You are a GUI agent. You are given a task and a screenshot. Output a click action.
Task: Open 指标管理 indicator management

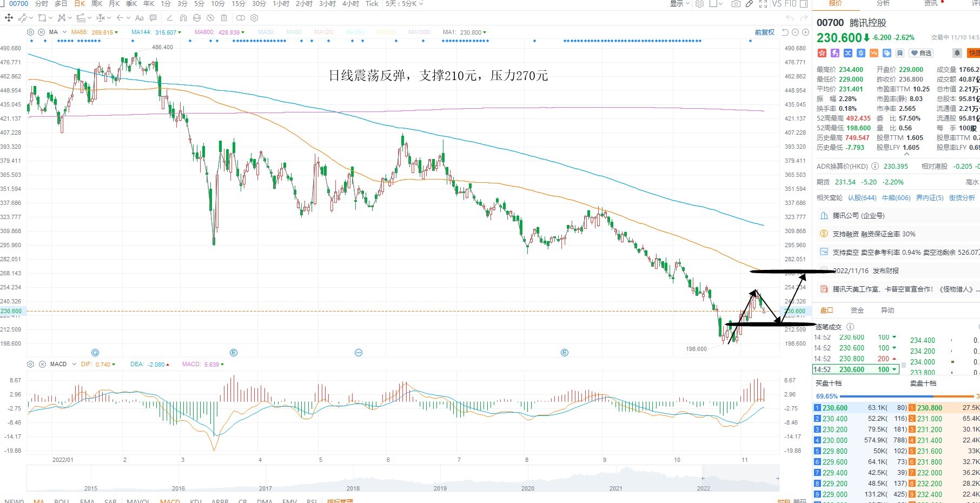[x=340, y=501]
